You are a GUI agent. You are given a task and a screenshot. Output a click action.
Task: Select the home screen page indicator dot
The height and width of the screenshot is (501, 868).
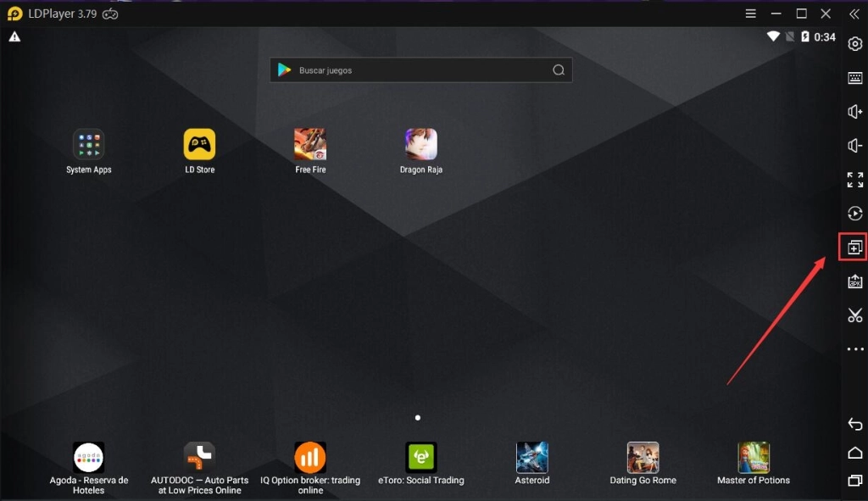(x=418, y=417)
